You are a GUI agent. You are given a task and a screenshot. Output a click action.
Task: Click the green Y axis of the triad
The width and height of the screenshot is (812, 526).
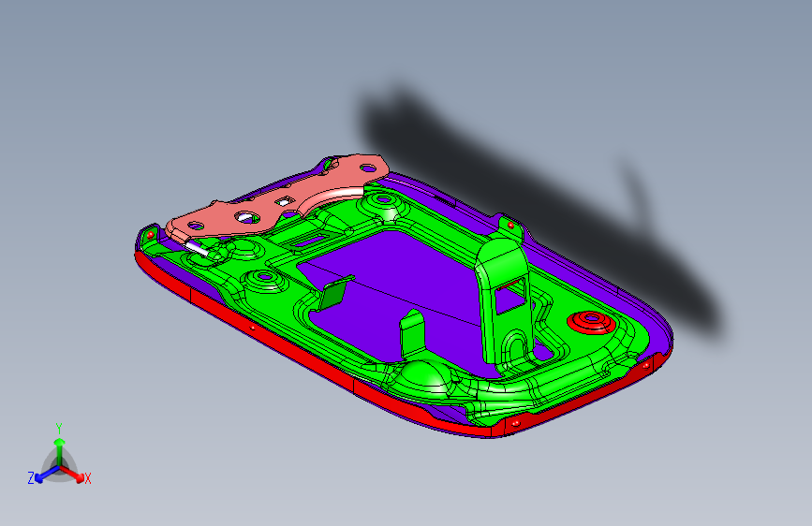(60, 450)
